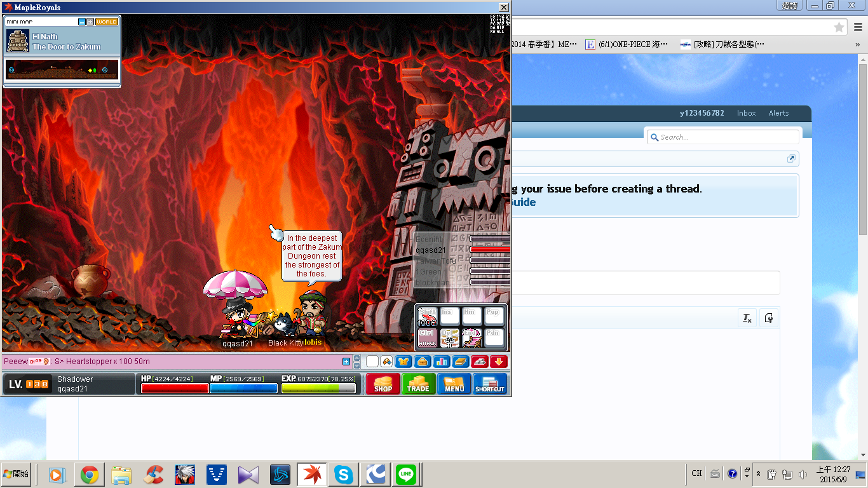Click the blue MP gauge

pyautogui.click(x=243, y=388)
